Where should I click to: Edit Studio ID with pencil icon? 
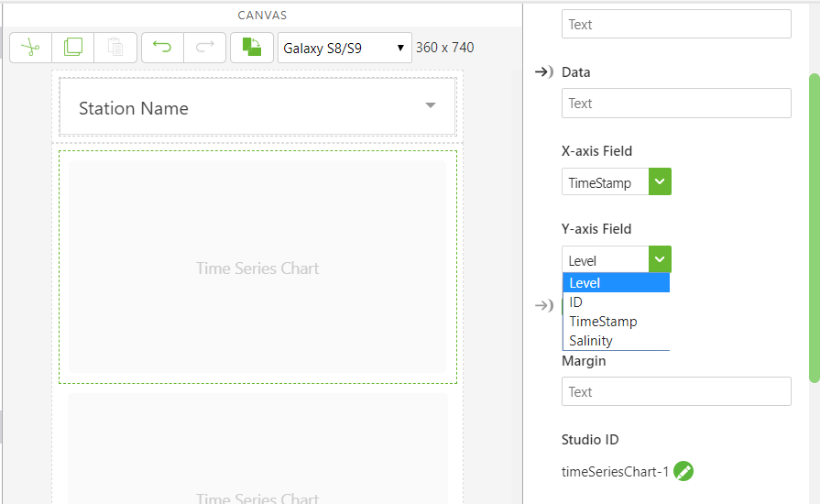pos(683,472)
